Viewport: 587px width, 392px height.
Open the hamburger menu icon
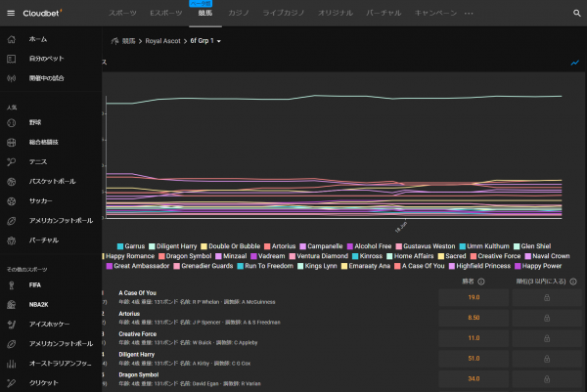pyautogui.click(x=11, y=13)
